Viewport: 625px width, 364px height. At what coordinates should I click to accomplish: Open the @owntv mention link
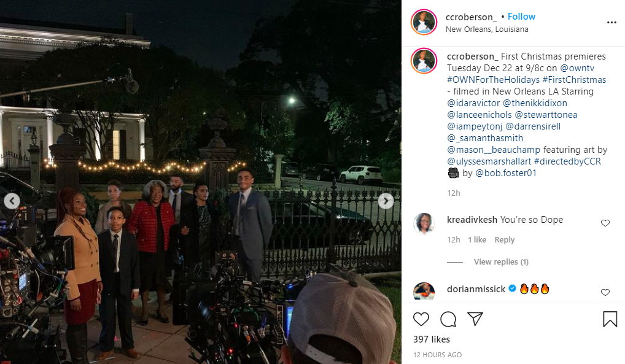[576, 68]
